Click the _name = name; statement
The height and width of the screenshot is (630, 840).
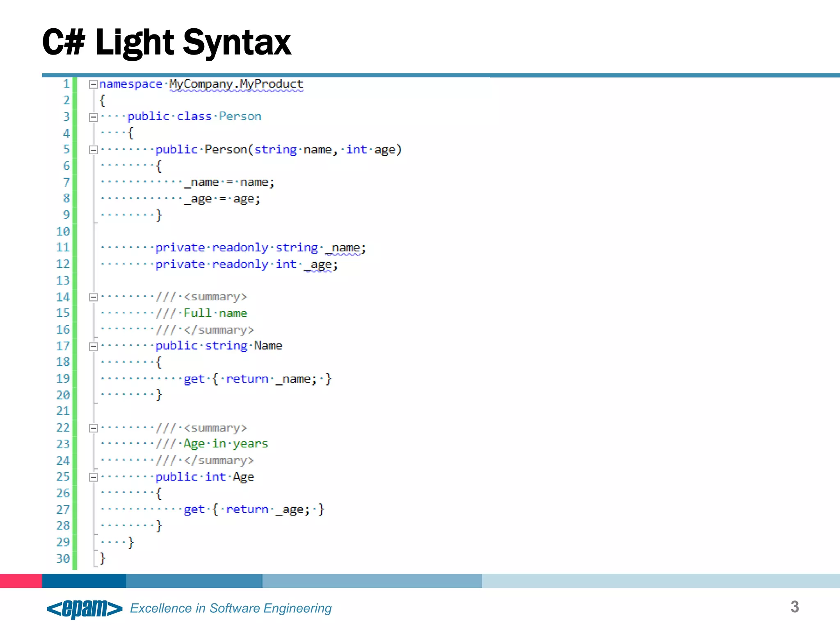click(229, 182)
